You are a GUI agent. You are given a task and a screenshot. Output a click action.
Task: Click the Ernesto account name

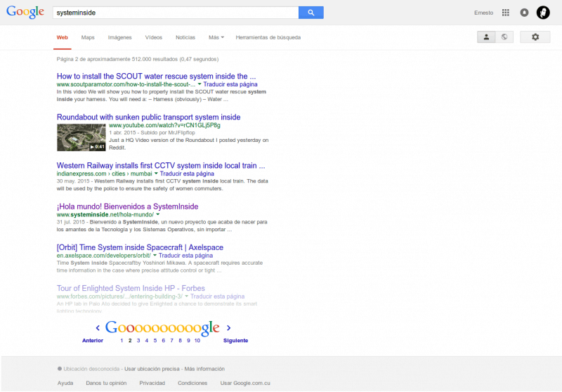[x=483, y=13]
